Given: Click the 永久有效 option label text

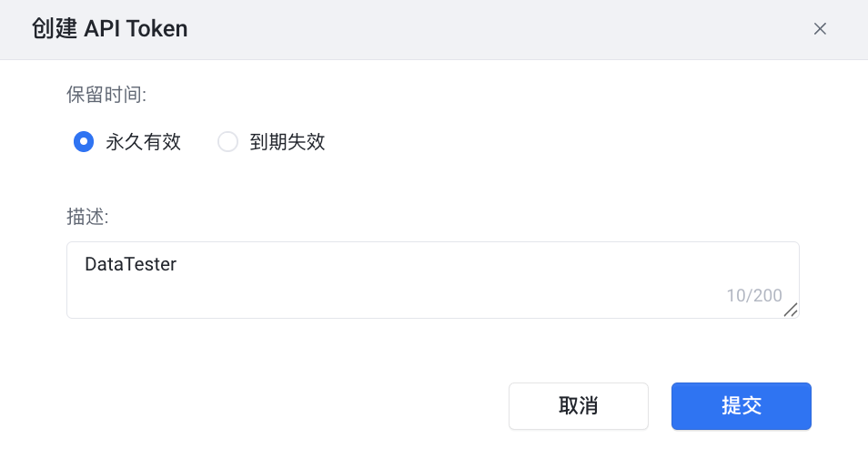Looking at the screenshot, I should pyautogui.click(x=144, y=142).
